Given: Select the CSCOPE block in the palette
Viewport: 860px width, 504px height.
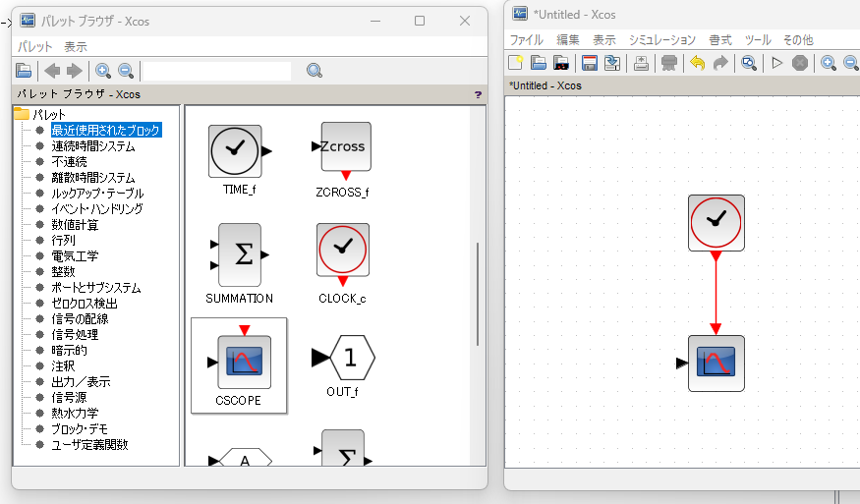Looking at the screenshot, I should pos(239,364).
